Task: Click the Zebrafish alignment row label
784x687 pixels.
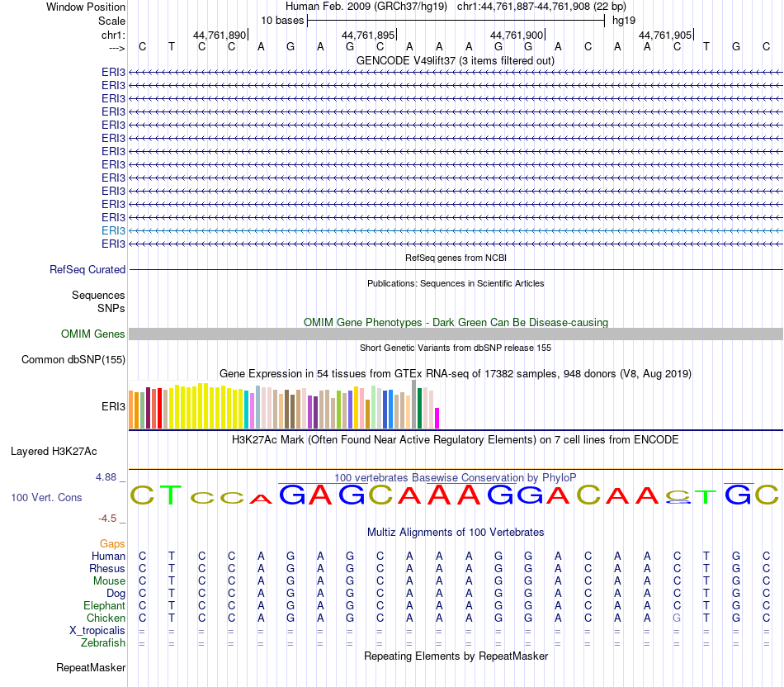Action: (x=103, y=642)
